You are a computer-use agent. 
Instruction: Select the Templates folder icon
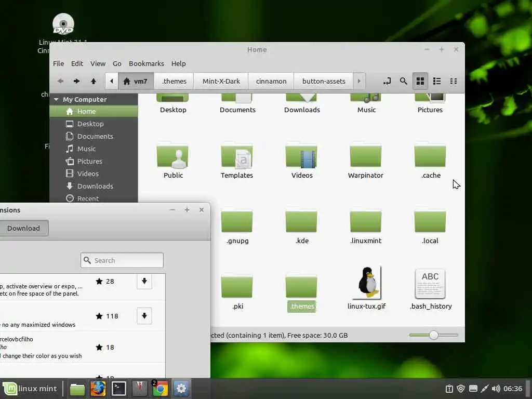(237, 156)
